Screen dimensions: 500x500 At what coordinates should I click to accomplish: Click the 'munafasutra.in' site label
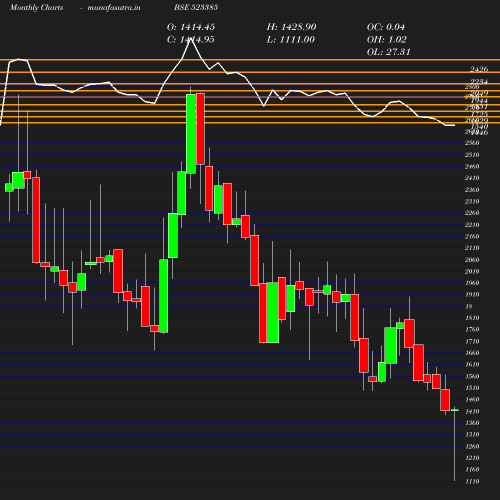(x=114, y=8)
